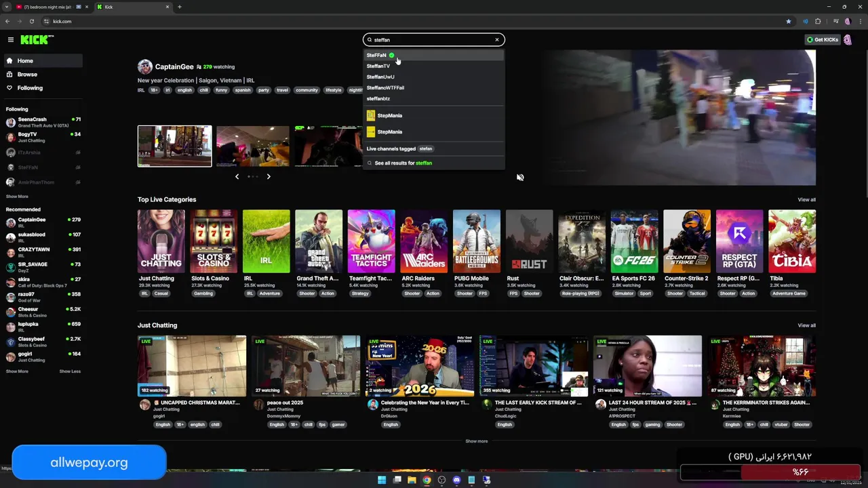Open THE KERRMINATOR STRIKES AGAIN stream
Image resolution: width=868 pixels, height=488 pixels.
tap(762, 366)
